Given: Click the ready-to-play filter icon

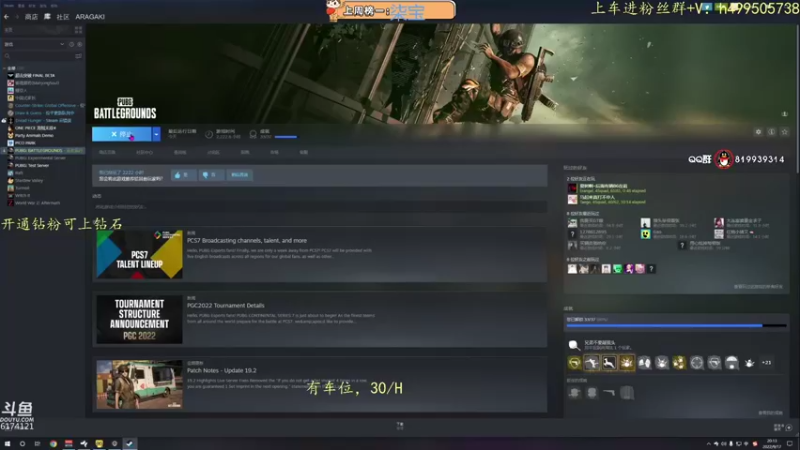Looking at the screenshot, I should pos(79,44).
